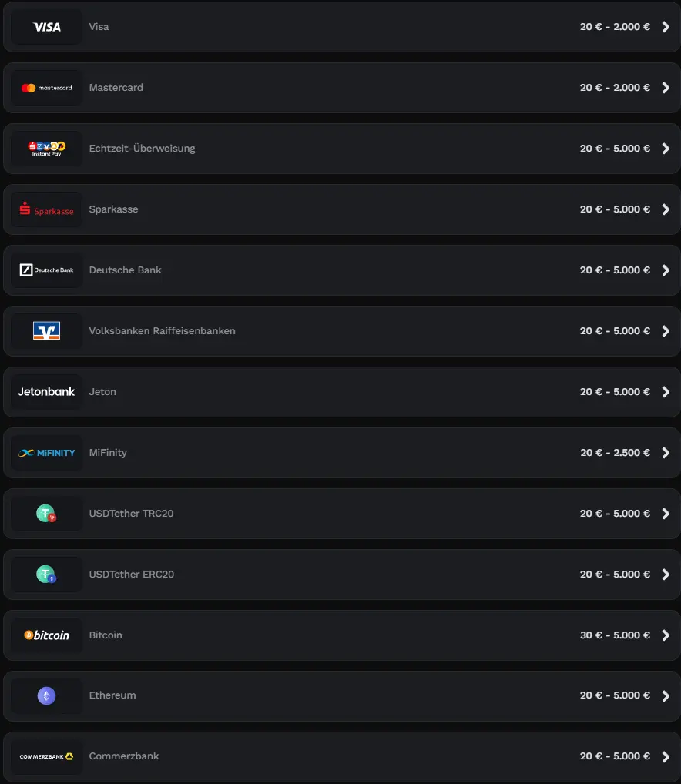Click the USDTether ERC20 label
This screenshot has height=784, width=681.
pos(131,575)
